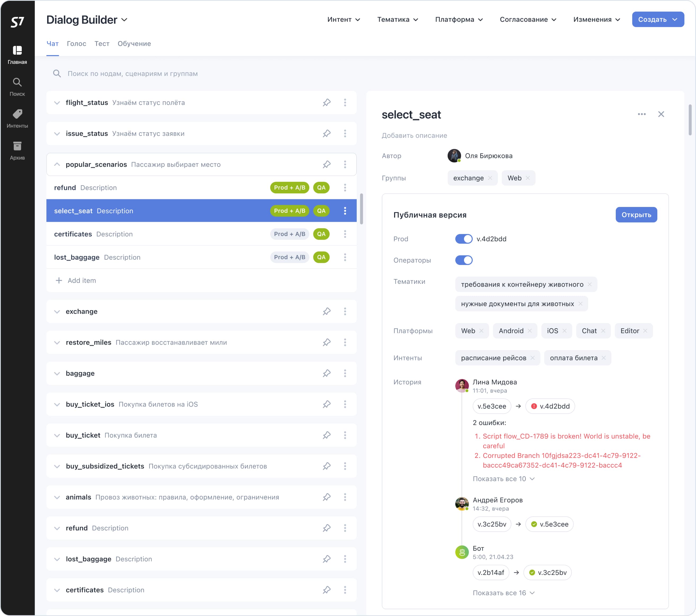This screenshot has height=616, width=696.
Task: Click the Открыть button
Action: [636, 215]
